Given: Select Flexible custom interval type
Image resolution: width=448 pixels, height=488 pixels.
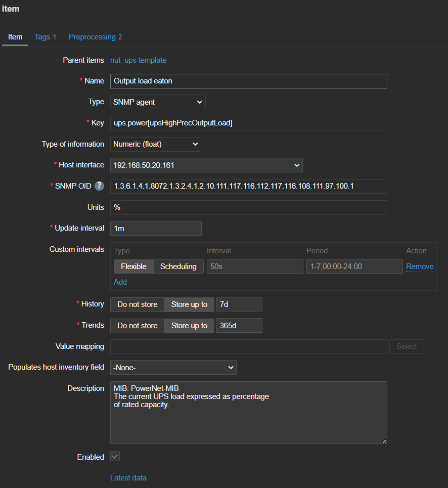Looking at the screenshot, I should click(133, 267).
